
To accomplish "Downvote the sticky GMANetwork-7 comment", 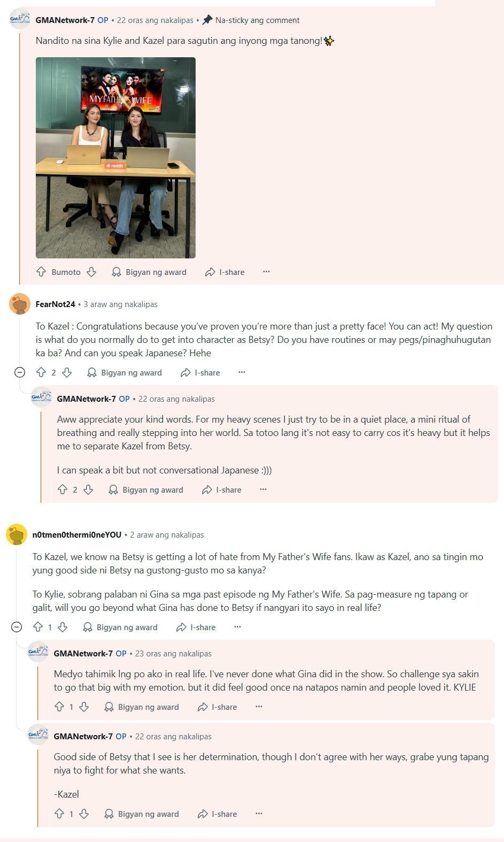I will pos(91,272).
